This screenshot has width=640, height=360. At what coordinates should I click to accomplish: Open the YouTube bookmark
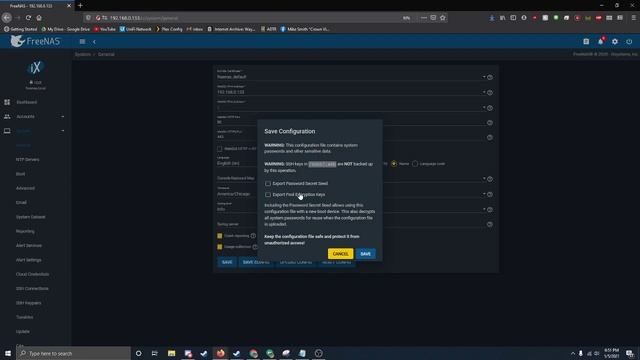tap(104, 29)
